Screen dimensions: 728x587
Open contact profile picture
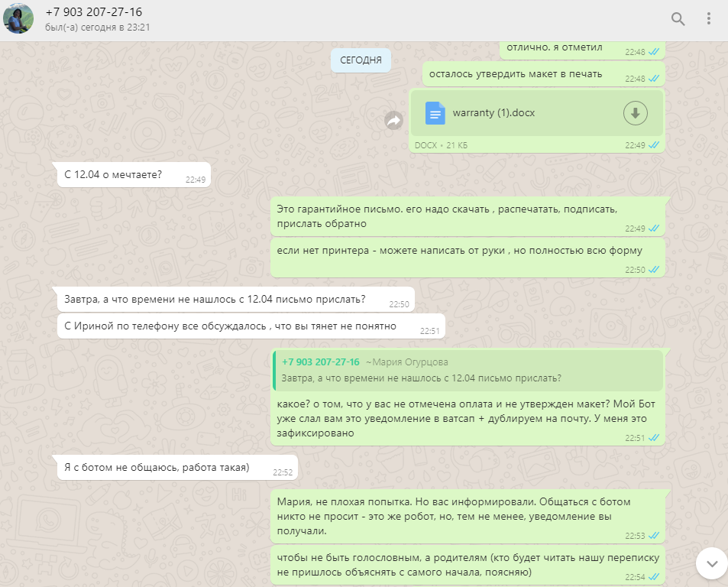click(x=18, y=18)
